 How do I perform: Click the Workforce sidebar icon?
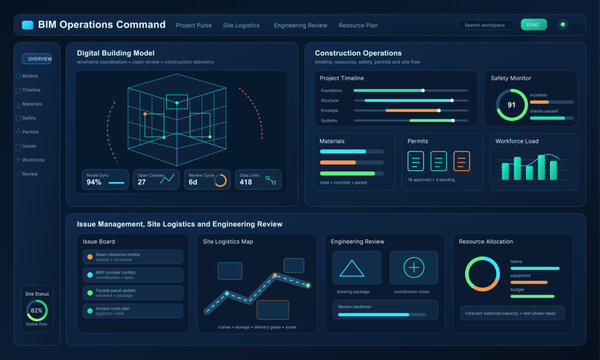click(x=18, y=160)
